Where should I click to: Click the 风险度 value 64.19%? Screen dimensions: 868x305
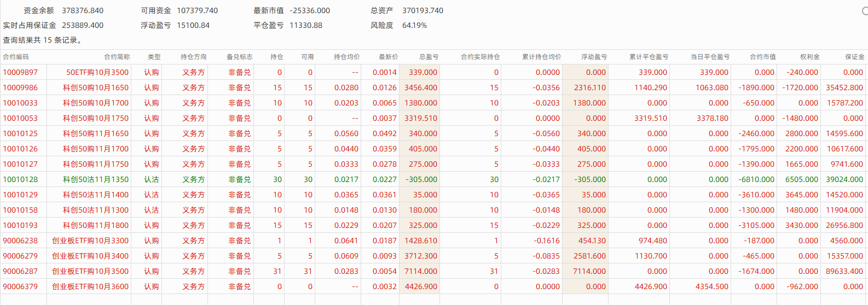click(414, 25)
